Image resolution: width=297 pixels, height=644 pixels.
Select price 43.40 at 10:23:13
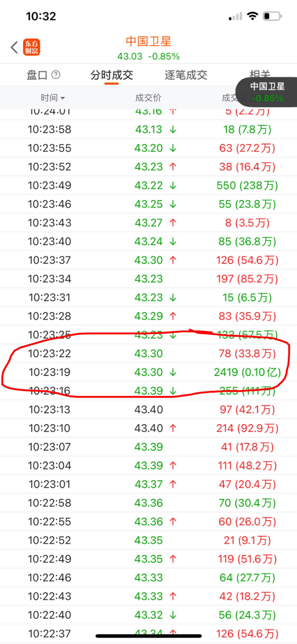tap(148, 409)
